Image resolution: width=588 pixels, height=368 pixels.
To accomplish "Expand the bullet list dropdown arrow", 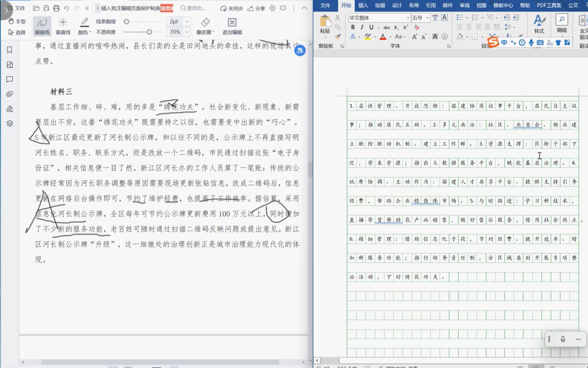I will [467, 18].
